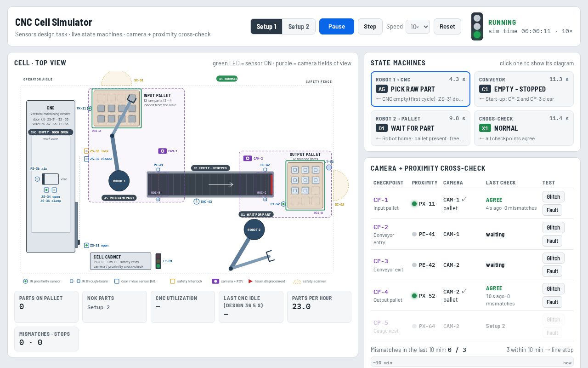The image size is (588, 368).
Task: Click the CNC Utilization metric card
Action: pos(183,307)
